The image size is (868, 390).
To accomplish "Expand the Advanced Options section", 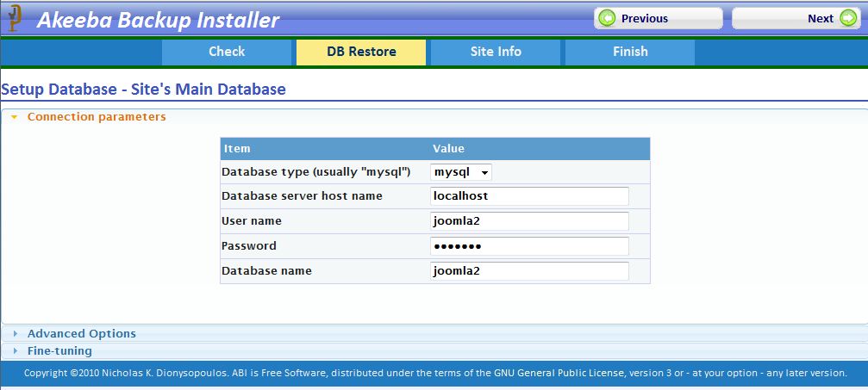I will point(434,333).
